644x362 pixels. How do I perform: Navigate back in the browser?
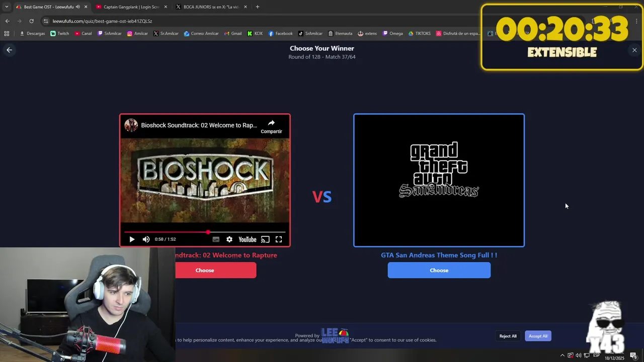tap(7, 21)
